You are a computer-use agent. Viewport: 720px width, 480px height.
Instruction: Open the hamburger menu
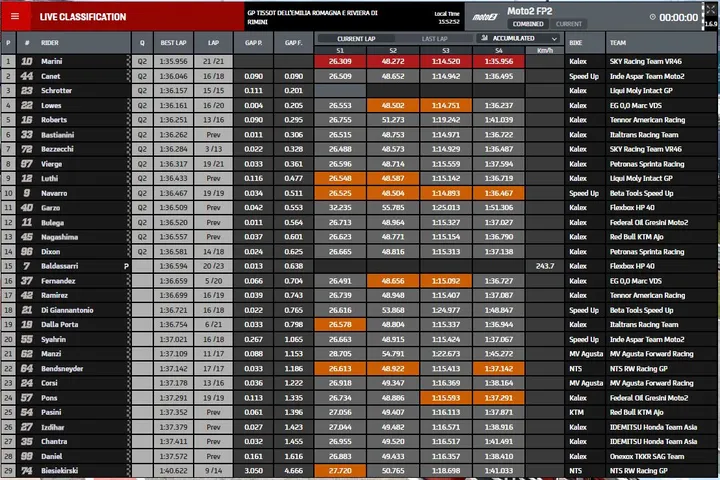click(15, 17)
